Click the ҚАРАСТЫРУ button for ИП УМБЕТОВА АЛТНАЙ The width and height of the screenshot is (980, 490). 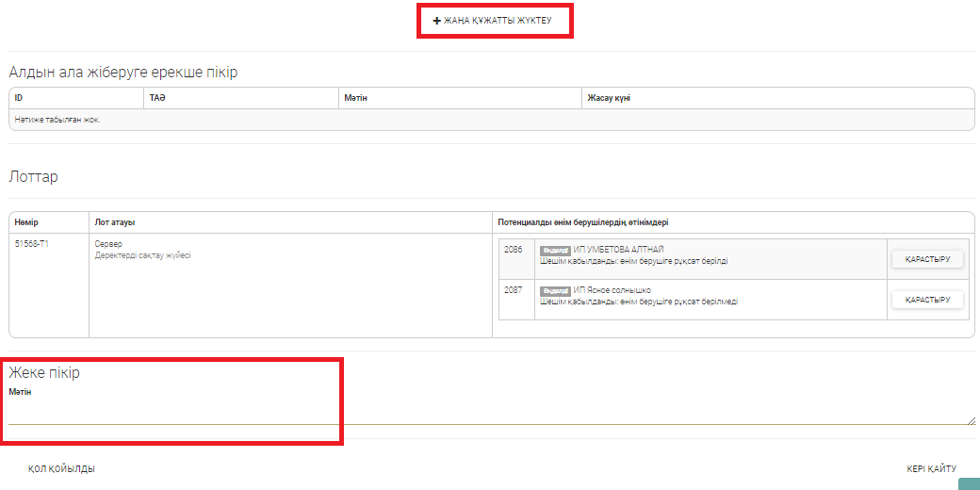point(926,259)
